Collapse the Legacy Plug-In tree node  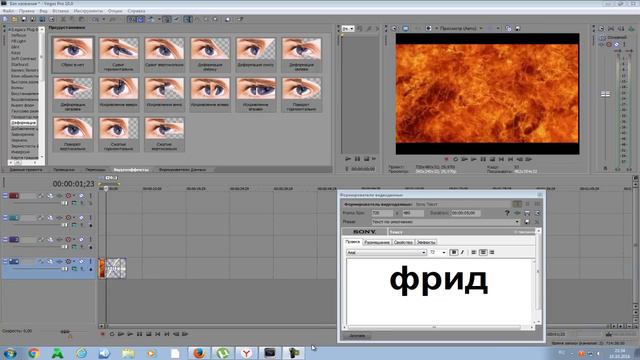click(x=10, y=30)
